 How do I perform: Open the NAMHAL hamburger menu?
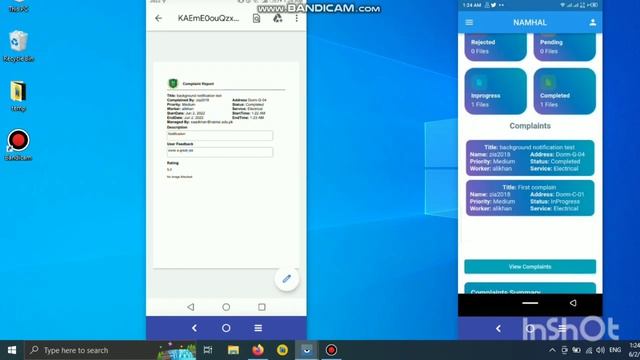coord(469,22)
